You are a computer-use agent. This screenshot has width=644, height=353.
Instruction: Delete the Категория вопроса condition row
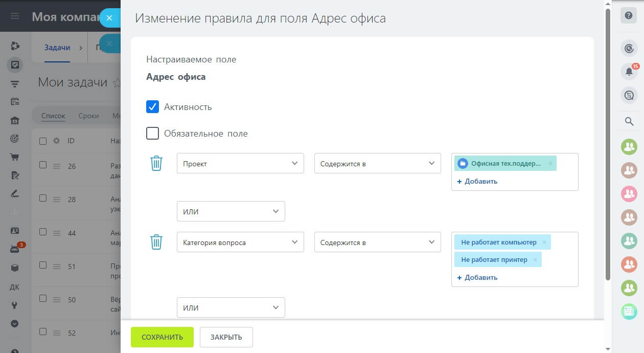coord(156,242)
